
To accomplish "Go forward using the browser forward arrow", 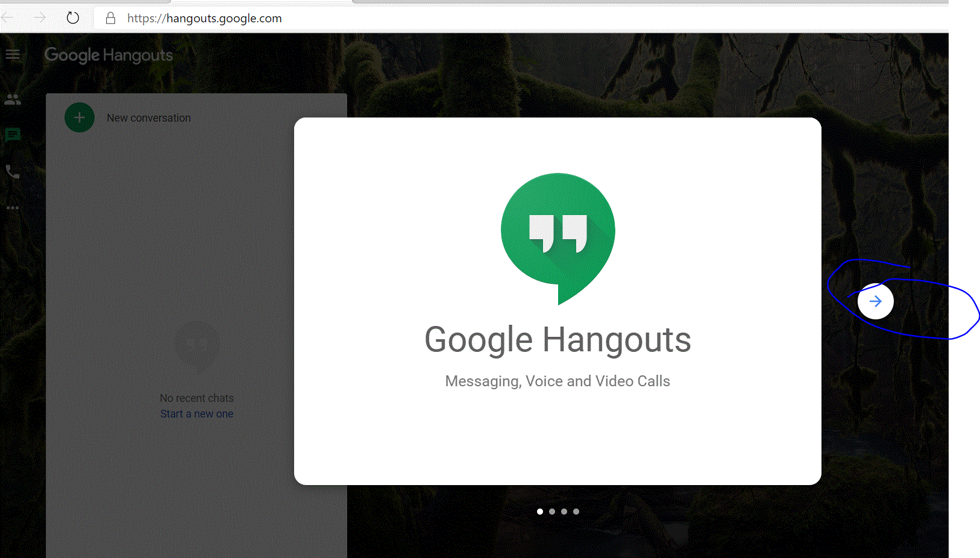I will [x=40, y=18].
